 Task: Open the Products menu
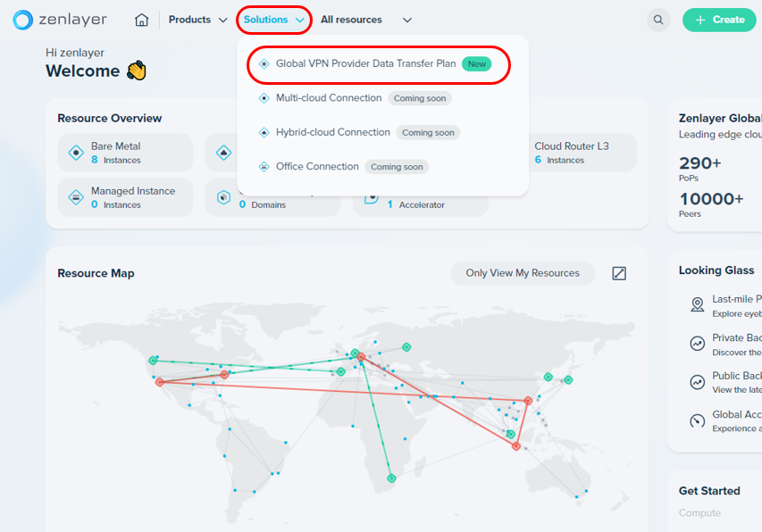point(197,20)
